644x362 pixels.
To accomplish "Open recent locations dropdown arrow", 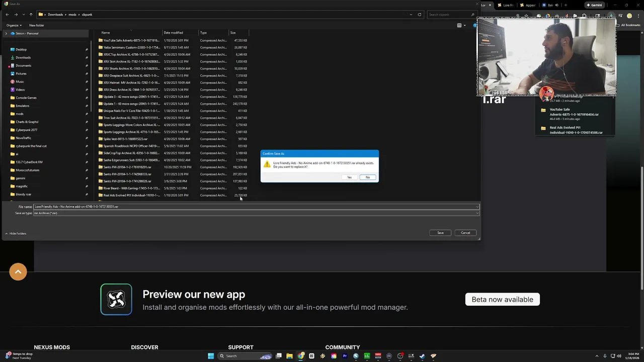I will click(24, 15).
